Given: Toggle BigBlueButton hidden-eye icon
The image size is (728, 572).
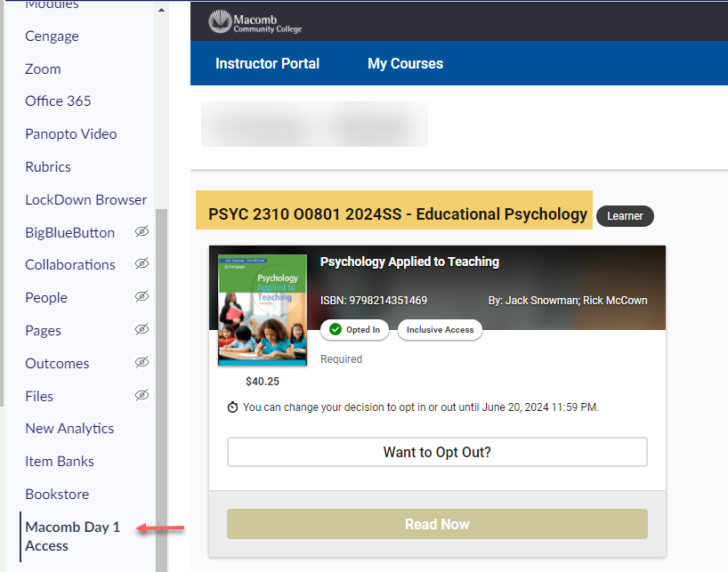Looking at the screenshot, I should tap(142, 231).
